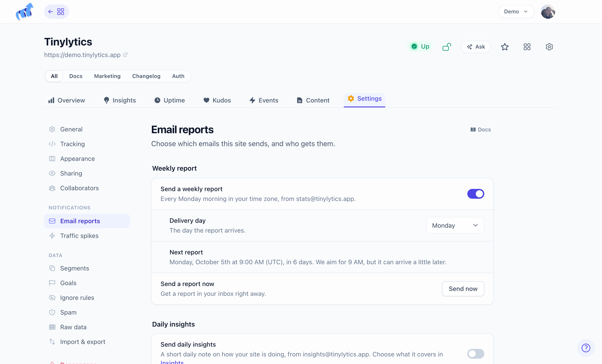This screenshot has width=602, height=364.
Task: Open the Delivery day Monday dropdown
Action: [455, 225]
